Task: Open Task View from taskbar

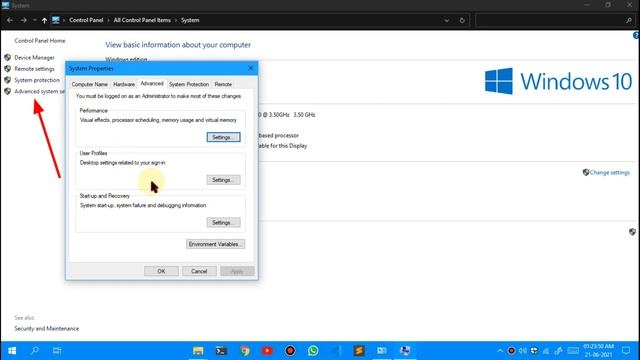Action: click(x=57, y=351)
